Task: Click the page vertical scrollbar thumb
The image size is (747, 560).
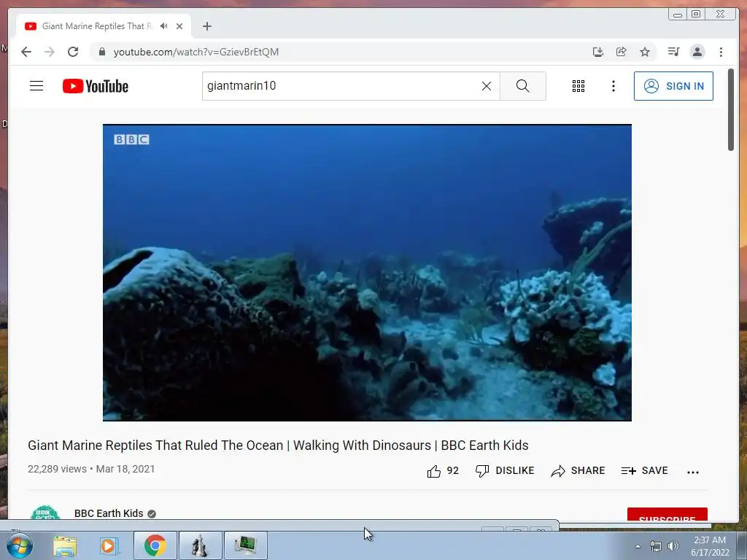Action: pyautogui.click(x=731, y=110)
